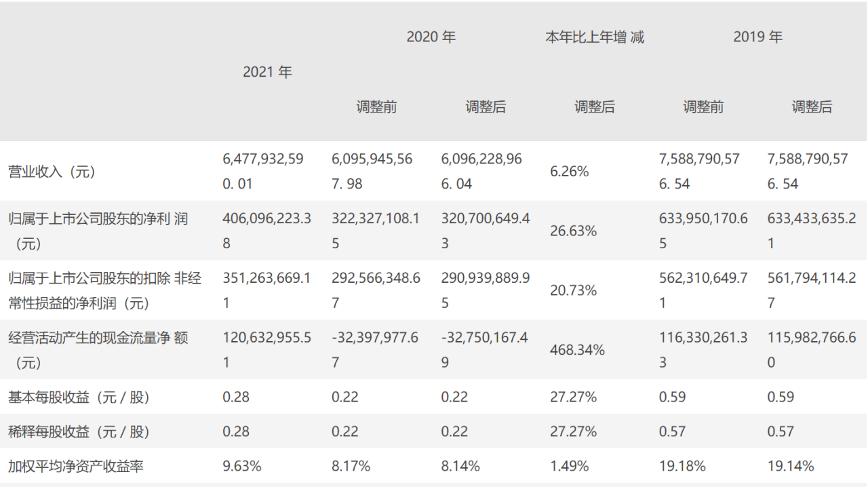Click the 本年比上年增减 column header
This screenshot has height=487, width=868.
pyautogui.click(x=595, y=37)
